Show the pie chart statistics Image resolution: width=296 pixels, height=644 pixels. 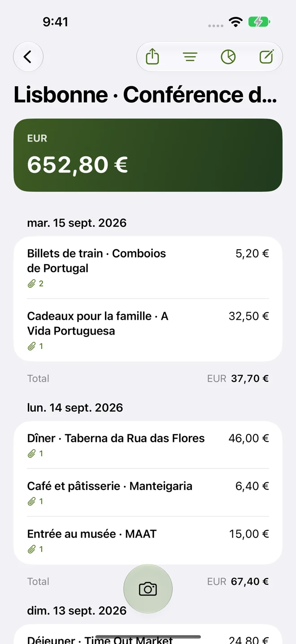click(x=228, y=57)
